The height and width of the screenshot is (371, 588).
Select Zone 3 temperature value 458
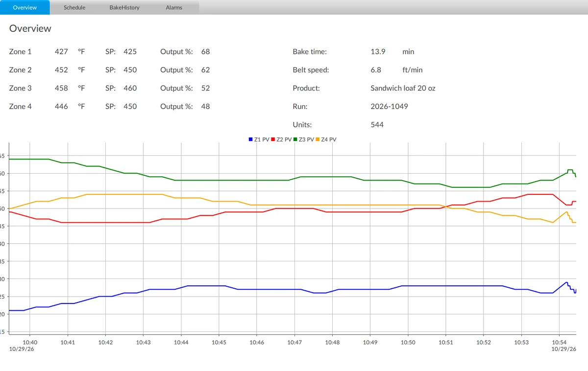coord(61,88)
